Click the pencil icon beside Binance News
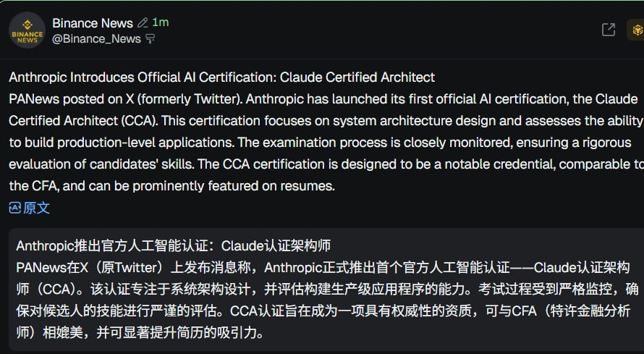The height and width of the screenshot is (354, 644). click(x=143, y=23)
